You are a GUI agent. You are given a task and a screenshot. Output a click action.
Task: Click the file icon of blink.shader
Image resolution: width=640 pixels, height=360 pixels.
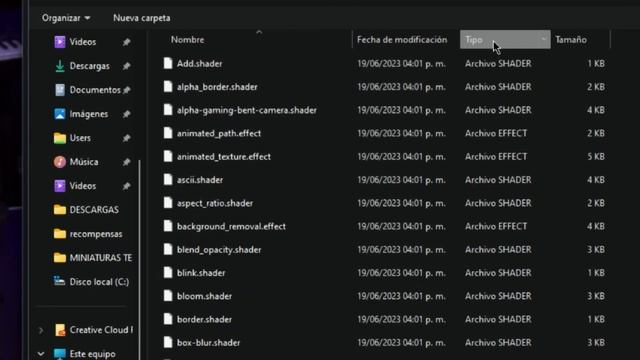168,273
